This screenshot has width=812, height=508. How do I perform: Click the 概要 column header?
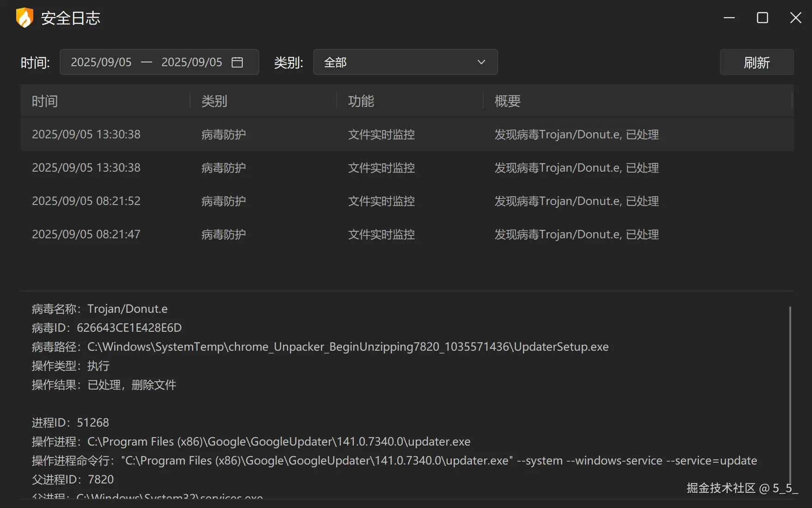pos(507,101)
